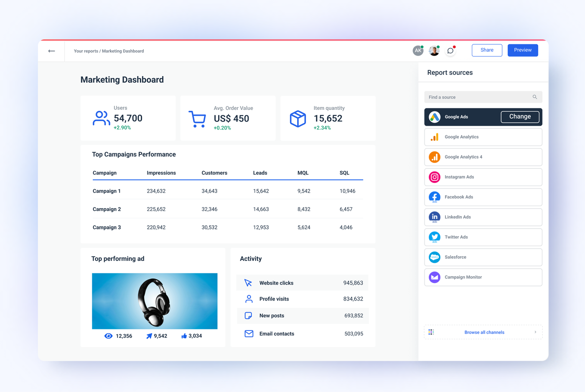
Task: Select the Salesforce cloud icon
Action: [x=434, y=257]
